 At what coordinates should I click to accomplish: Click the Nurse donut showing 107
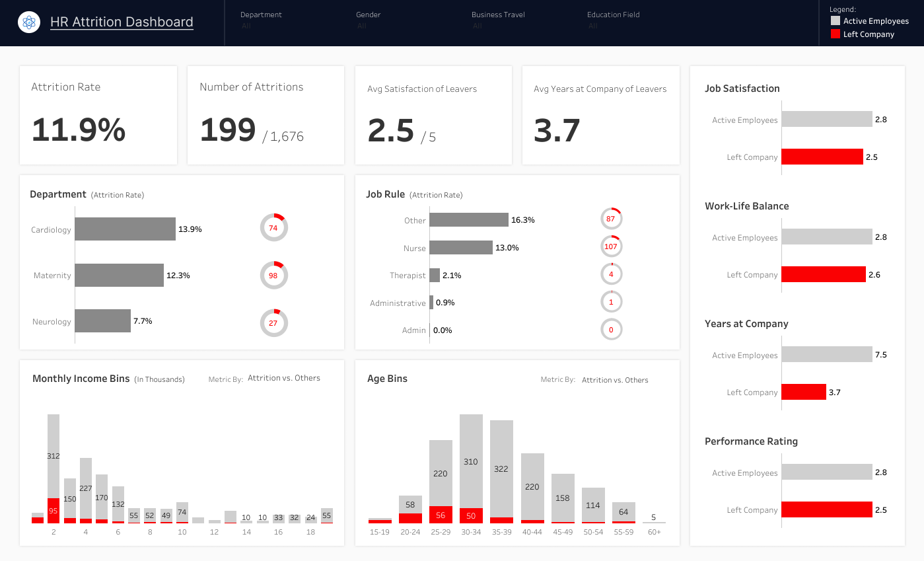pos(611,246)
